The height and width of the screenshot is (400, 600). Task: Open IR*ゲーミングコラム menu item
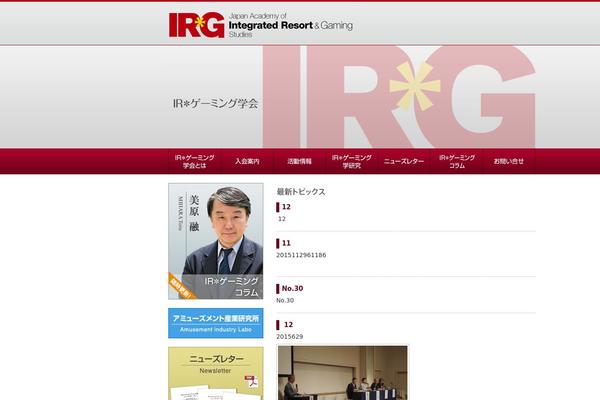[x=457, y=162]
